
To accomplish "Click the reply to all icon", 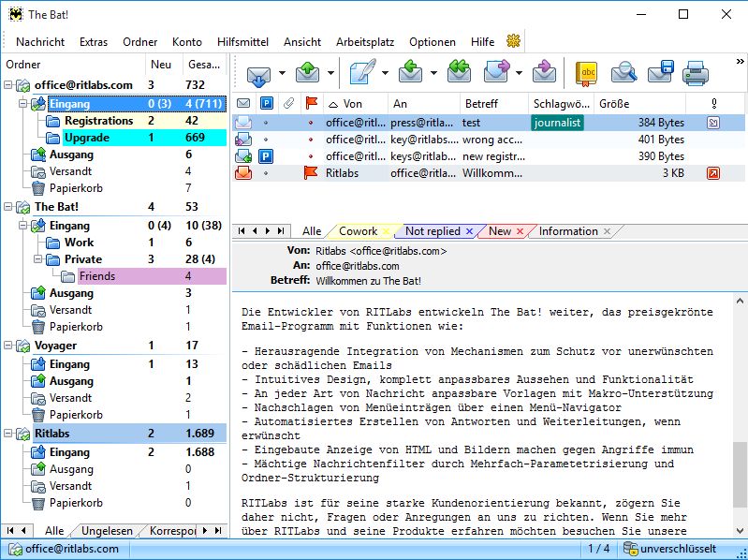I will (459, 72).
